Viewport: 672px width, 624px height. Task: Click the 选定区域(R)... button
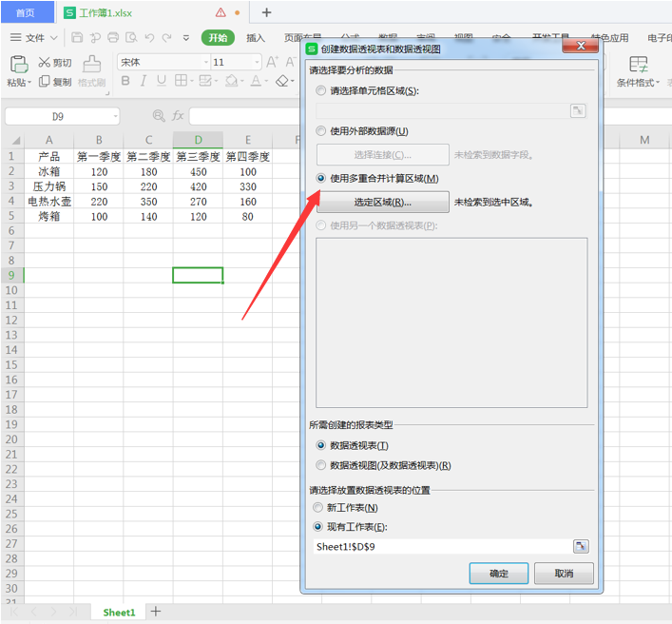[x=383, y=202]
